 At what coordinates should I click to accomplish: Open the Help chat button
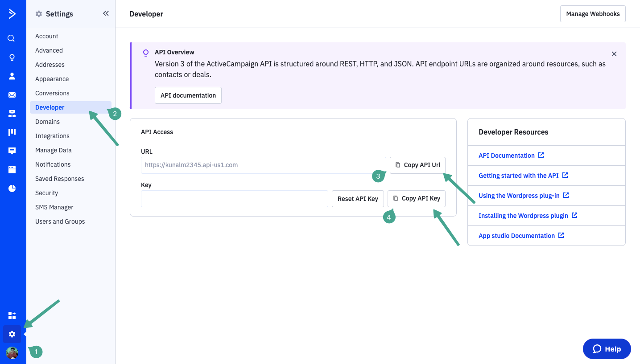[x=607, y=349]
